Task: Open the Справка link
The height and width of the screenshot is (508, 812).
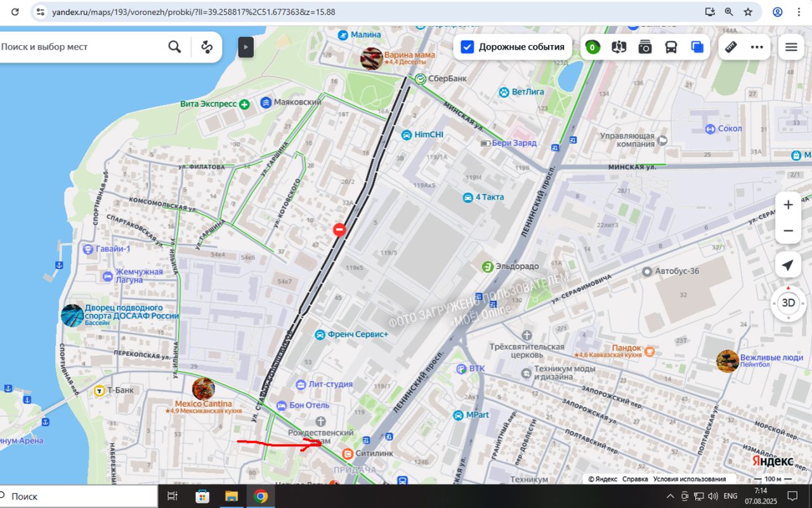Action: pyautogui.click(x=635, y=479)
